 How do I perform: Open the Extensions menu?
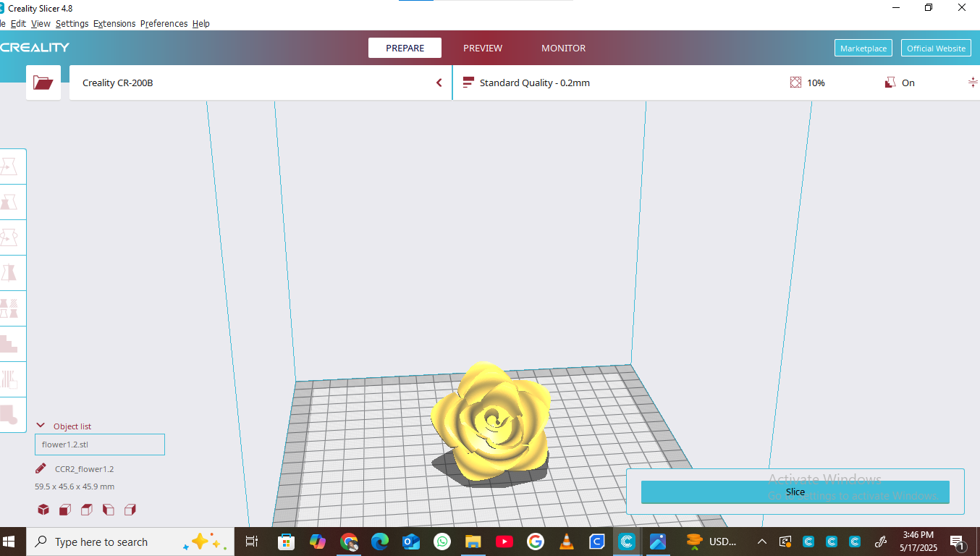[114, 23]
